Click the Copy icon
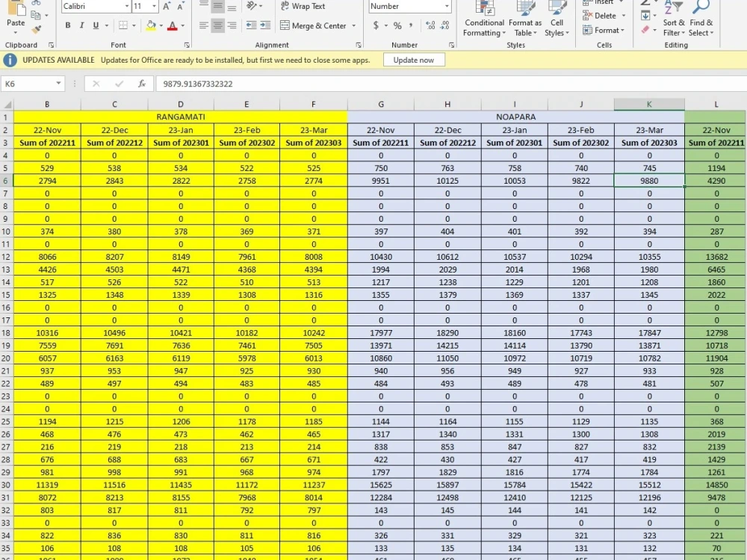Screen dimensions: 747x560 [36, 15]
